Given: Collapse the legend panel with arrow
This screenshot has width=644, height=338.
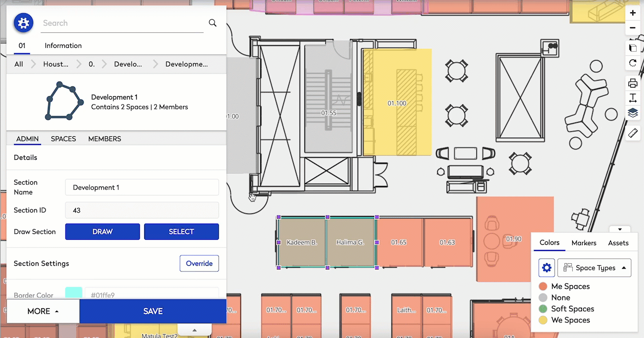Looking at the screenshot, I should click(620, 229).
